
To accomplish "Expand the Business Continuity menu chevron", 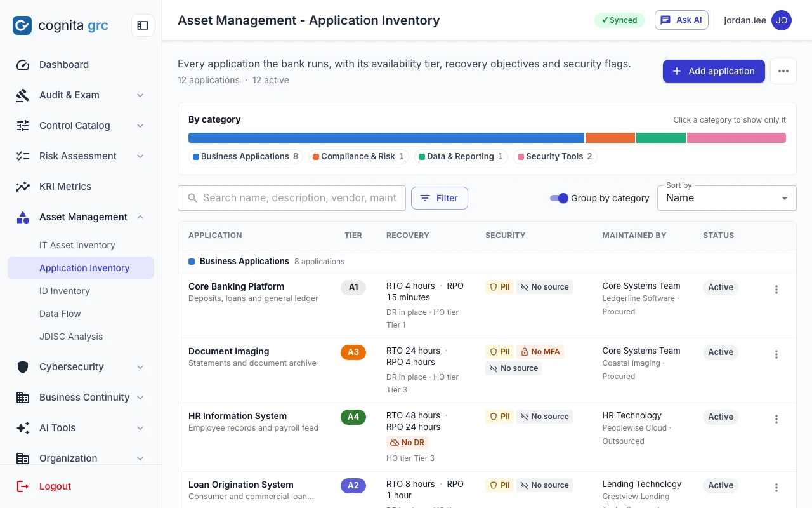I will [x=140, y=398].
